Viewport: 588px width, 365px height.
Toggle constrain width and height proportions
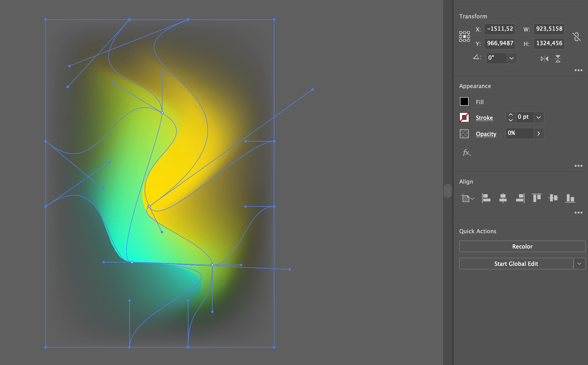(x=577, y=36)
